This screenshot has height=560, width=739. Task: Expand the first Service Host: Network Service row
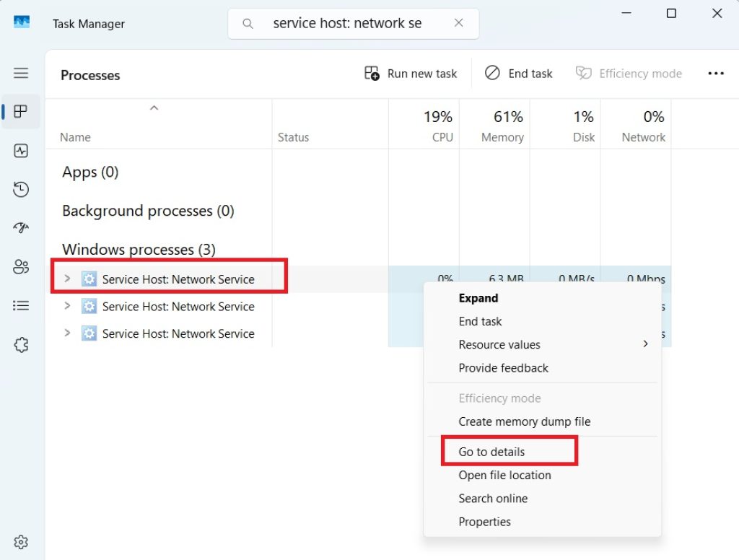coord(67,279)
